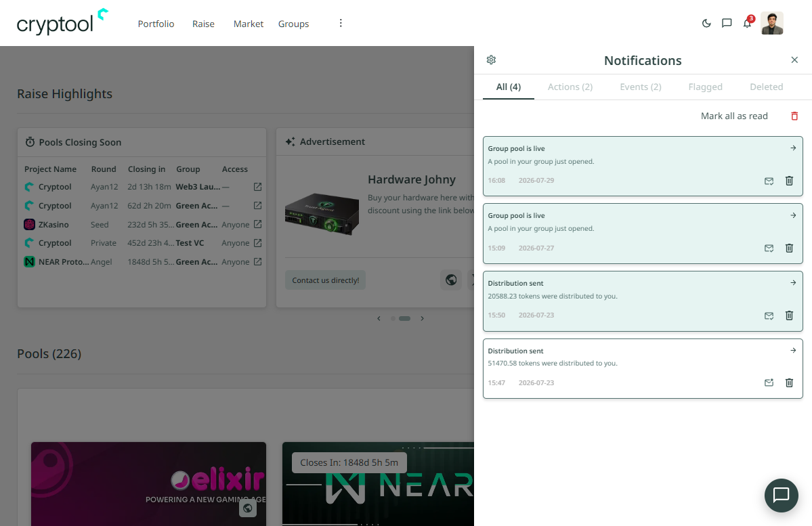This screenshot has height=526, width=812.
Task: Open the messages chat icon in header
Action: [x=727, y=23]
